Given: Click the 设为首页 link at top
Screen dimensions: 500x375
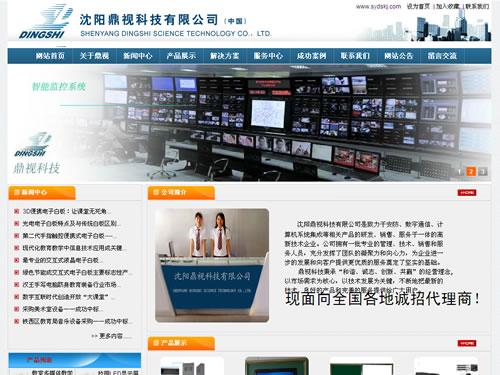Looking at the screenshot, I should click(418, 6).
